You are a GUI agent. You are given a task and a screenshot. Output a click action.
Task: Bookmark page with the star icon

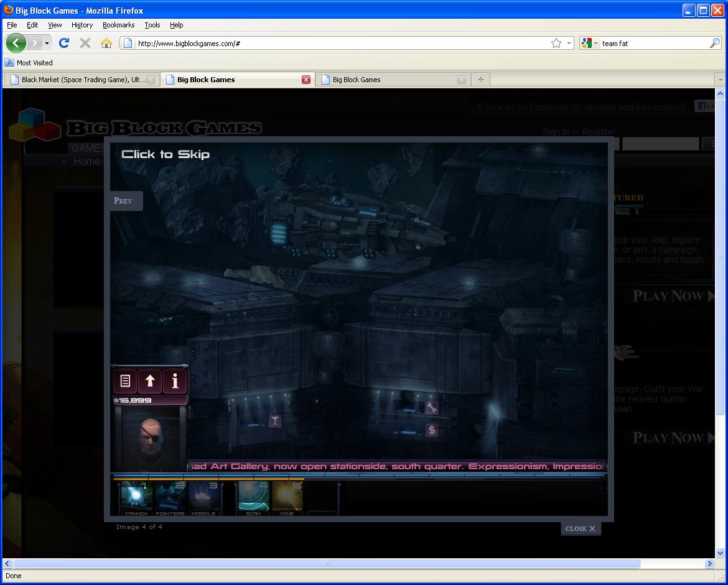(x=556, y=43)
